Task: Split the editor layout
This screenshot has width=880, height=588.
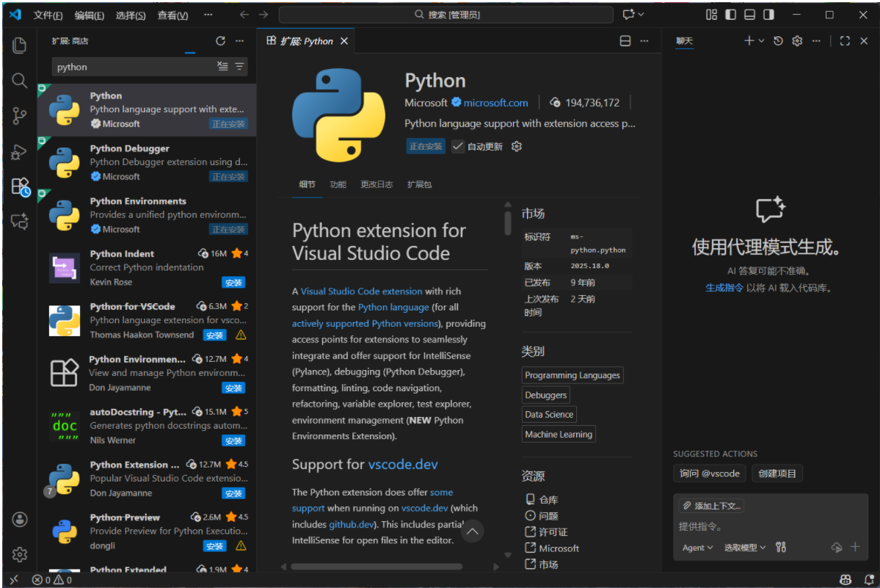Action: click(x=625, y=41)
